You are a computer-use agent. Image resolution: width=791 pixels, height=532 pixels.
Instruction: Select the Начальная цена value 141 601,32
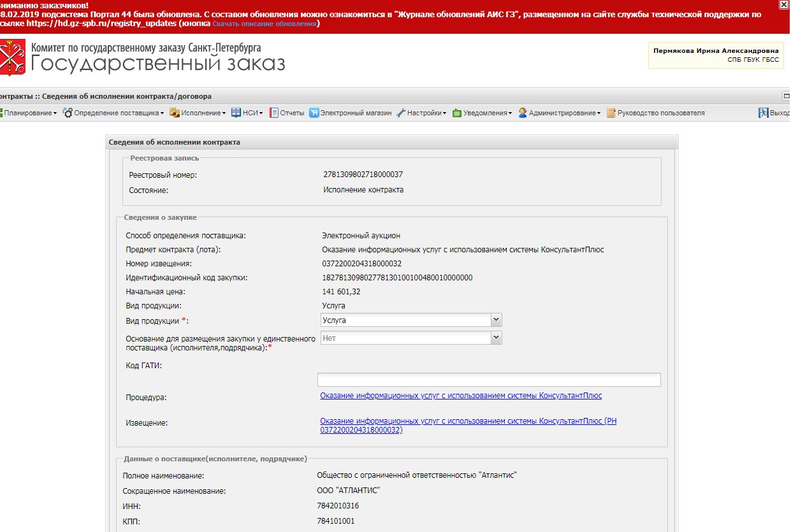click(x=341, y=292)
